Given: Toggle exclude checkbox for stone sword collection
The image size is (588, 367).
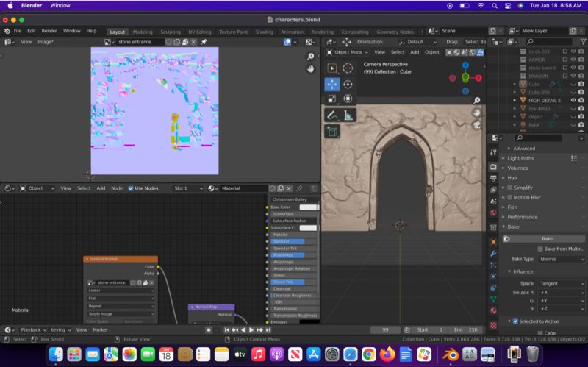Looking at the screenshot, I should tap(564, 68).
